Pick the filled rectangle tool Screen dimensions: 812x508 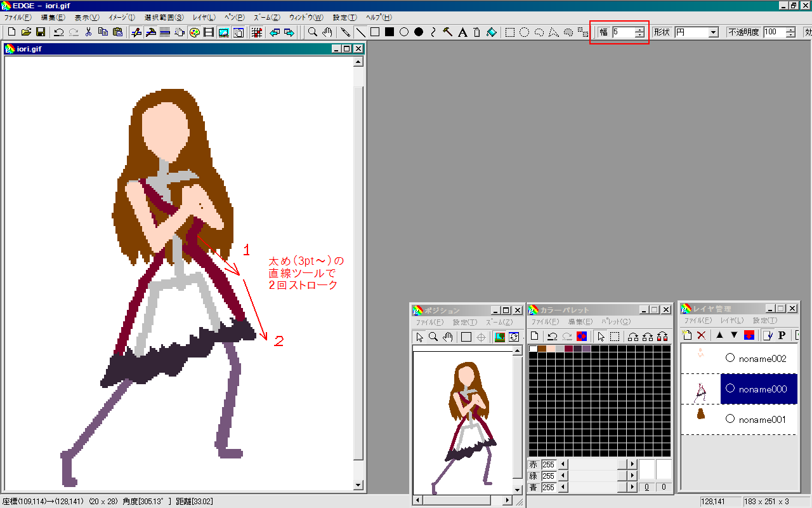pyautogui.click(x=389, y=32)
